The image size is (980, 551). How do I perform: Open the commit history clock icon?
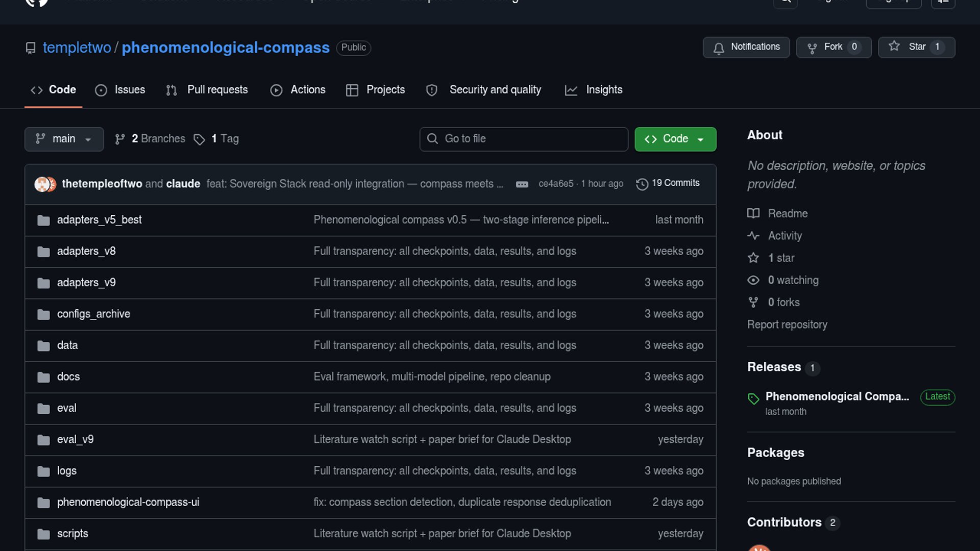click(642, 184)
